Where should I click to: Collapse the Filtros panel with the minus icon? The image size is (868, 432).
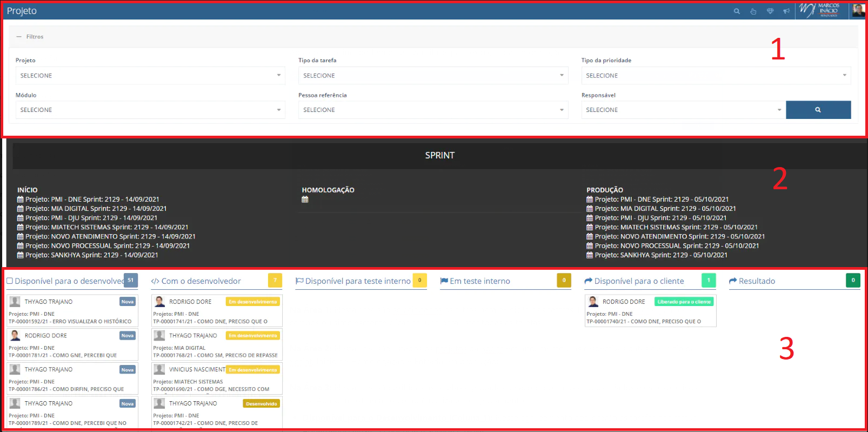pyautogui.click(x=19, y=37)
